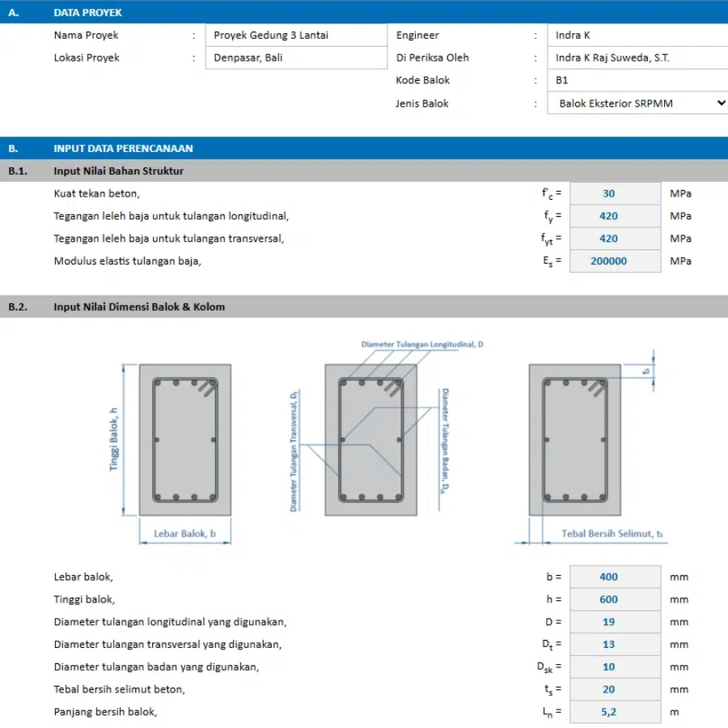Select the beam height and width diagram

[170, 454]
